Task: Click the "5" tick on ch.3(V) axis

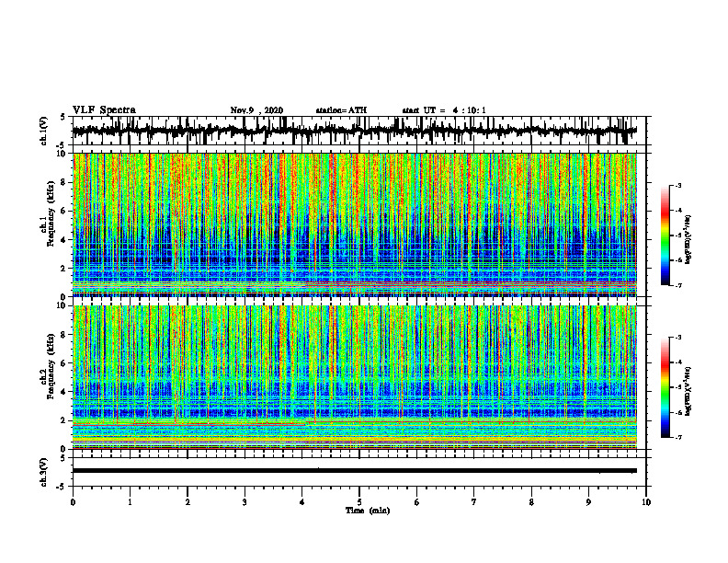Action: [x=63, y=459]
